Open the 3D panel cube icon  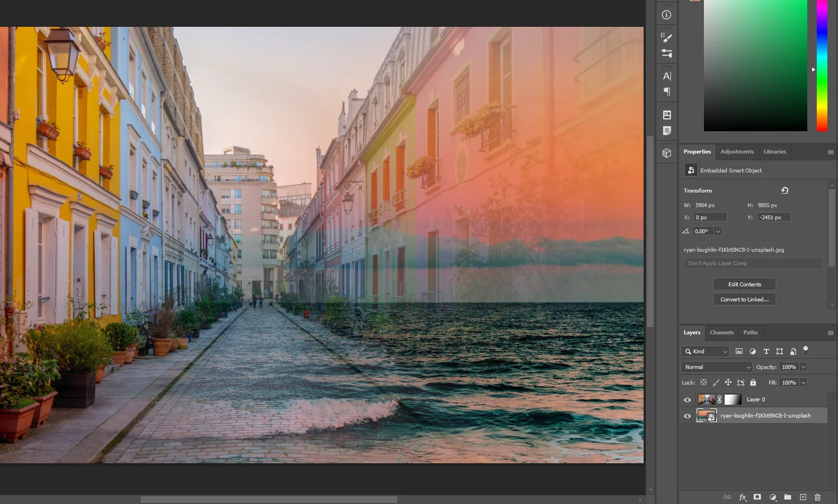click(x=666, y=153)
